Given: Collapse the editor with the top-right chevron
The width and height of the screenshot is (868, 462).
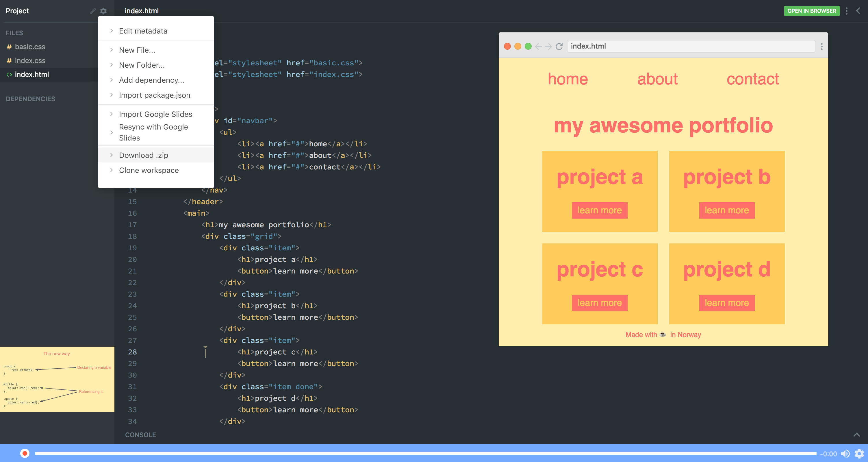Looking at the screenshot, I should point(858,11).
